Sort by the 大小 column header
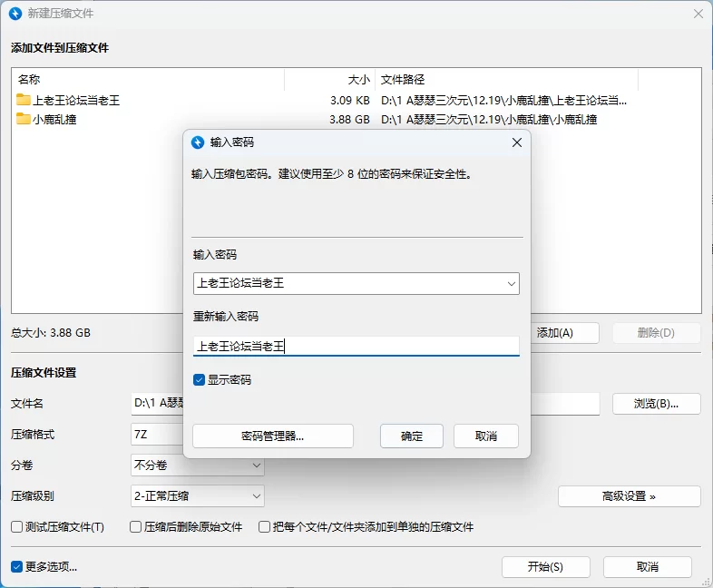This screenshot has width=713, height=588. point(329,80)
